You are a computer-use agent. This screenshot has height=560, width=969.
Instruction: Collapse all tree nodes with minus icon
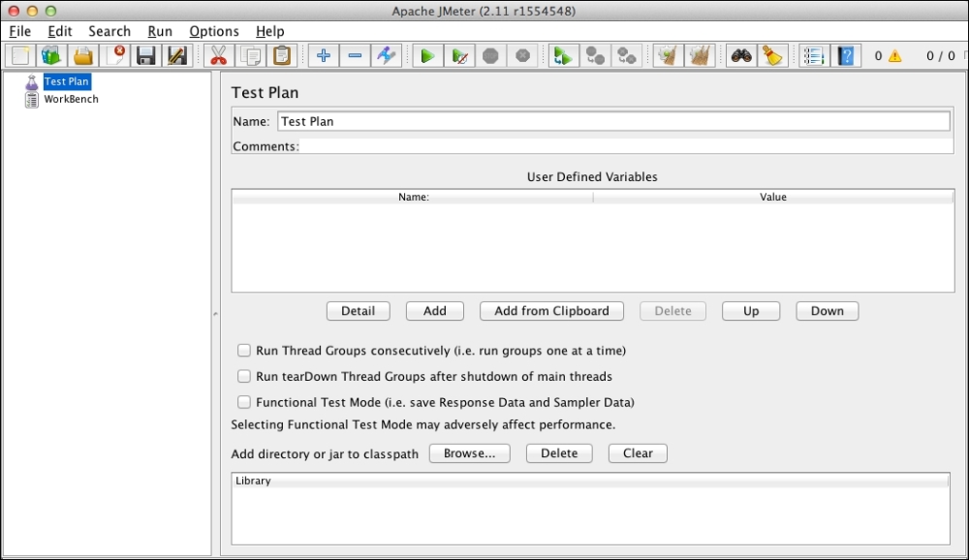pos(355,55)
